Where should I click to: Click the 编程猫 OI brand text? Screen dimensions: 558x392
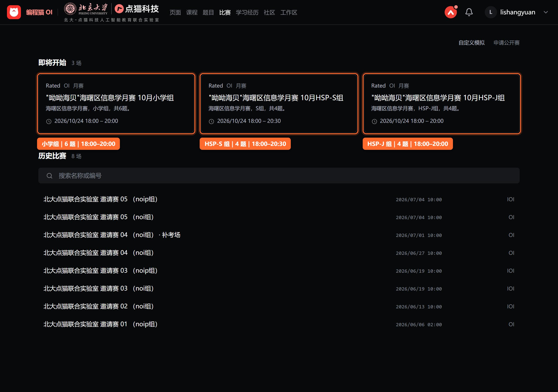[x=39, y=12]
